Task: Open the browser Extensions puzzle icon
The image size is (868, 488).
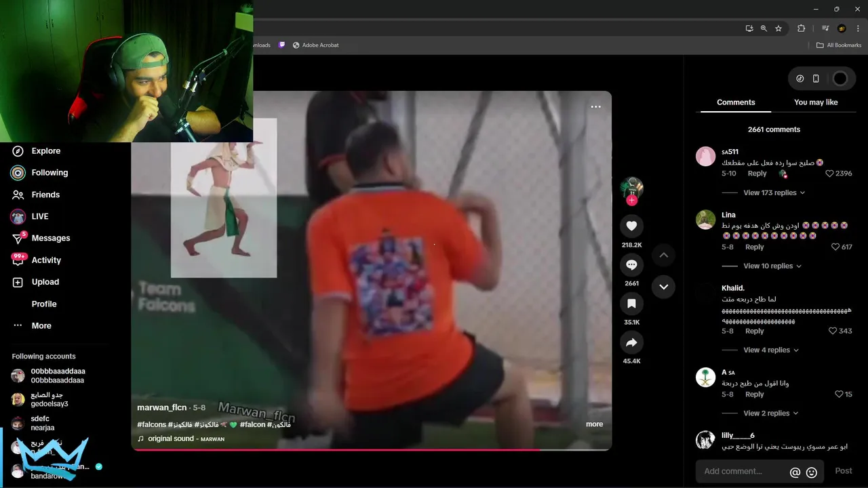Action: click(x=801, y=28)
